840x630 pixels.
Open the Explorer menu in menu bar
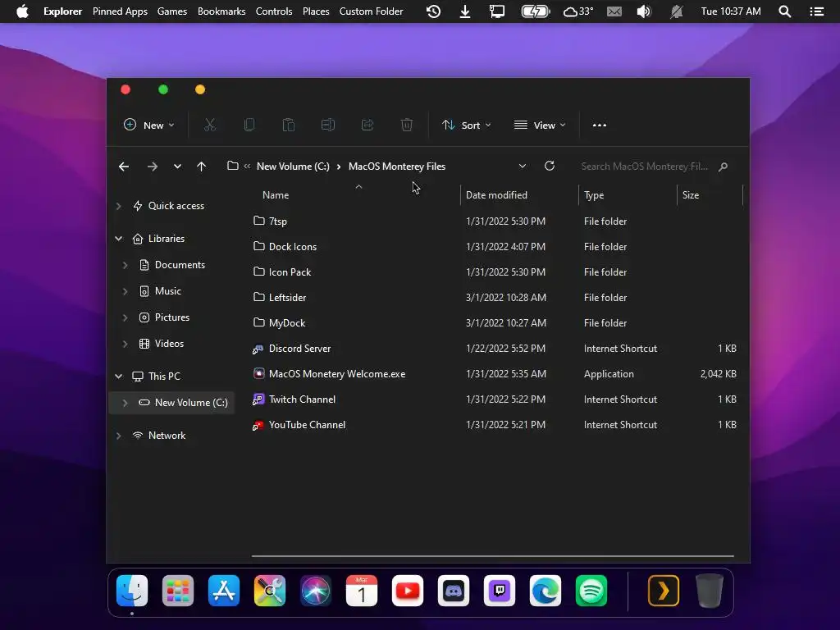pos(62,11)
